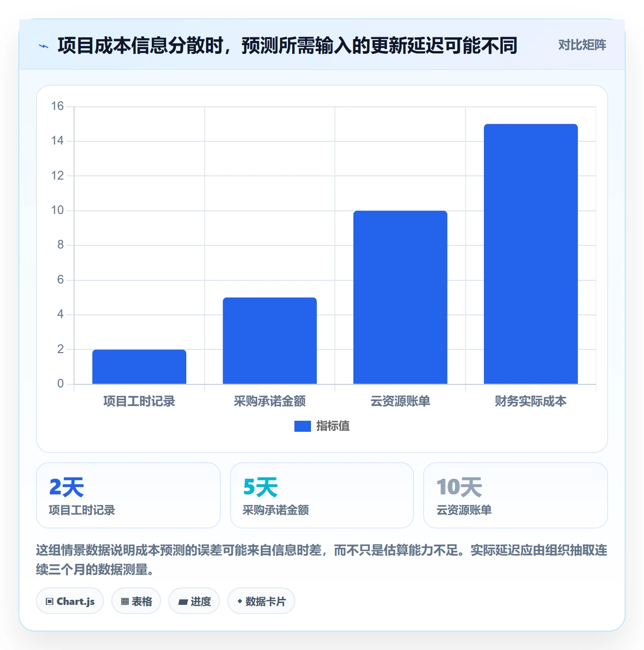Click the lightning bolt icon beside the title
This screenshot has width=644, height=650.
tap(44, 46)
